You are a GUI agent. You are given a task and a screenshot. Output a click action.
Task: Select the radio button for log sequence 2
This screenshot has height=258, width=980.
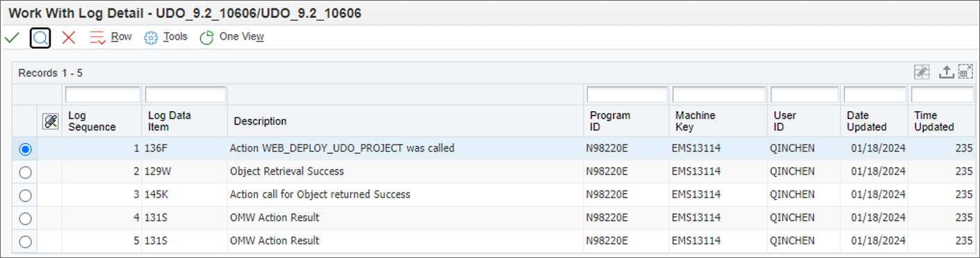point(26,172)
